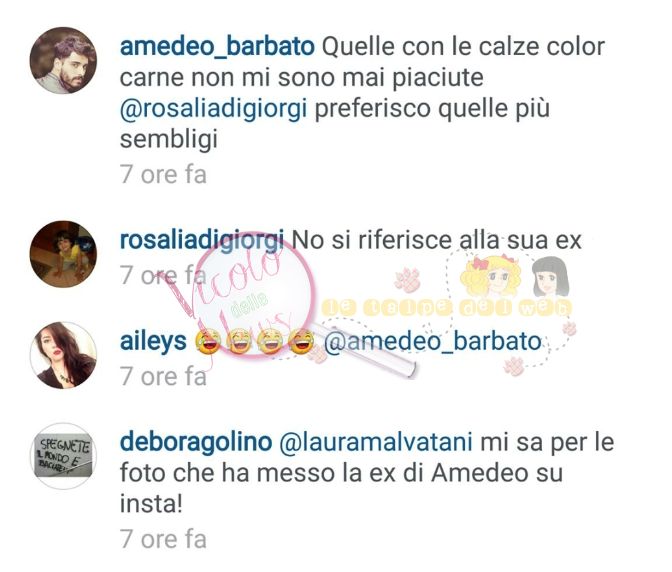Tap the amedeo_barbato username in first comment
672x572 pixels.
pyautogui.click(x=217, y=47)
